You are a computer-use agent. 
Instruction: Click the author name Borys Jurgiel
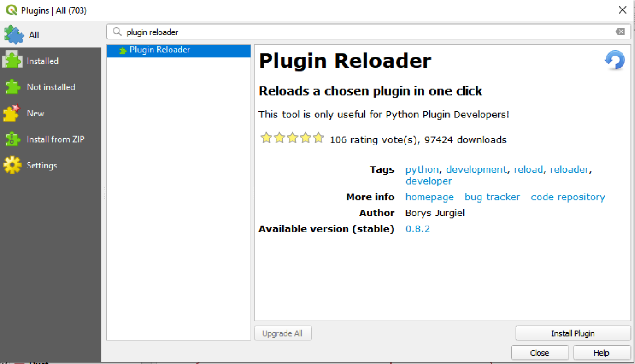435,213
